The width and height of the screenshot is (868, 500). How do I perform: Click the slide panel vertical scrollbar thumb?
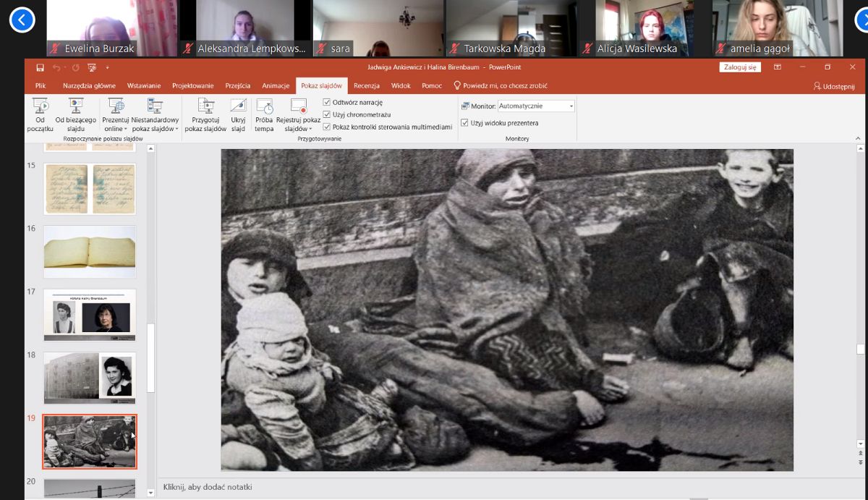click(x=151, y=357)
